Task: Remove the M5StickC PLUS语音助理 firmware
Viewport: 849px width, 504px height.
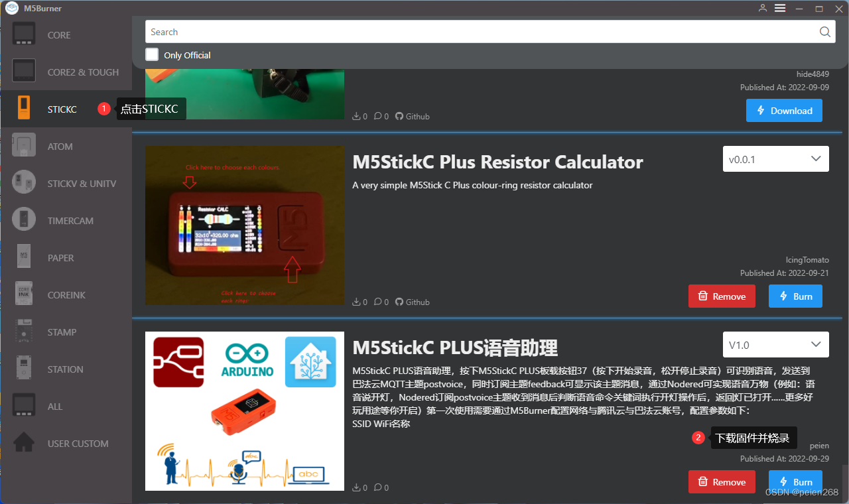Action: tap(722, 481)
